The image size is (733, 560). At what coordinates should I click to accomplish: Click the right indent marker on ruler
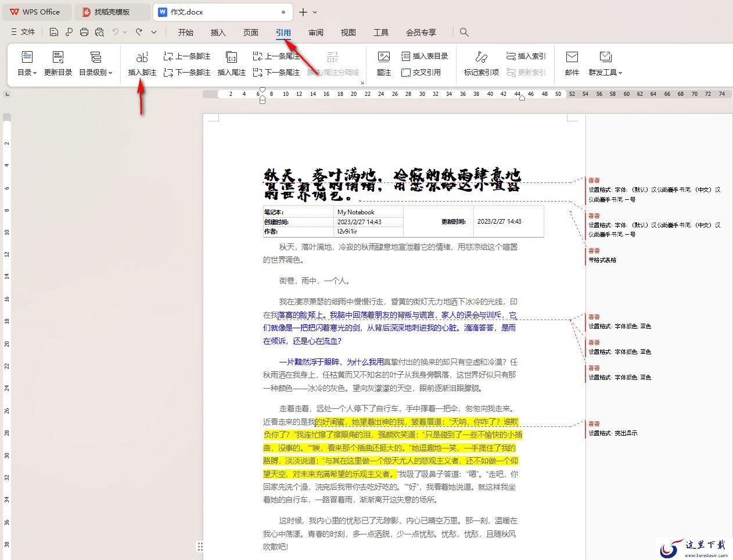522,97
